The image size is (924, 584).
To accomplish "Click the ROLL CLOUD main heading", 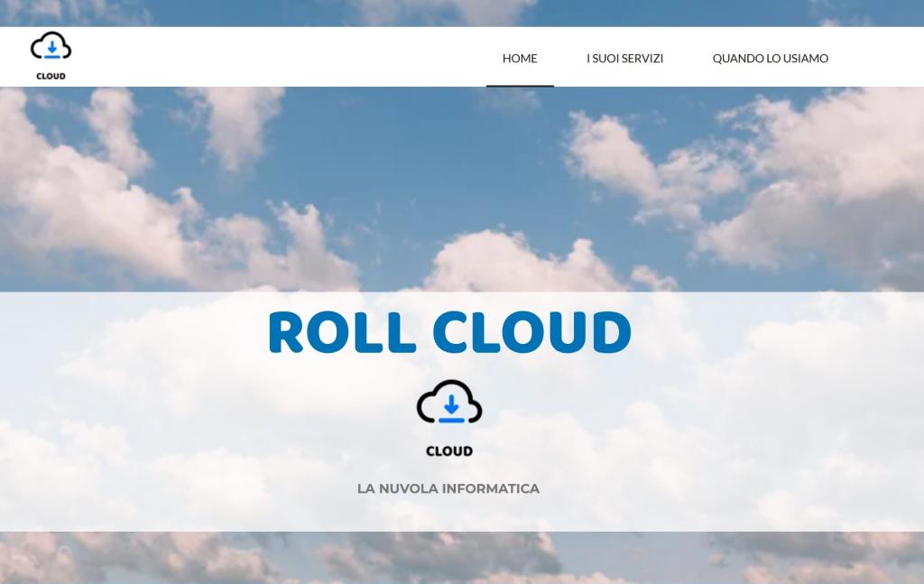I will [x=450, y=332].
